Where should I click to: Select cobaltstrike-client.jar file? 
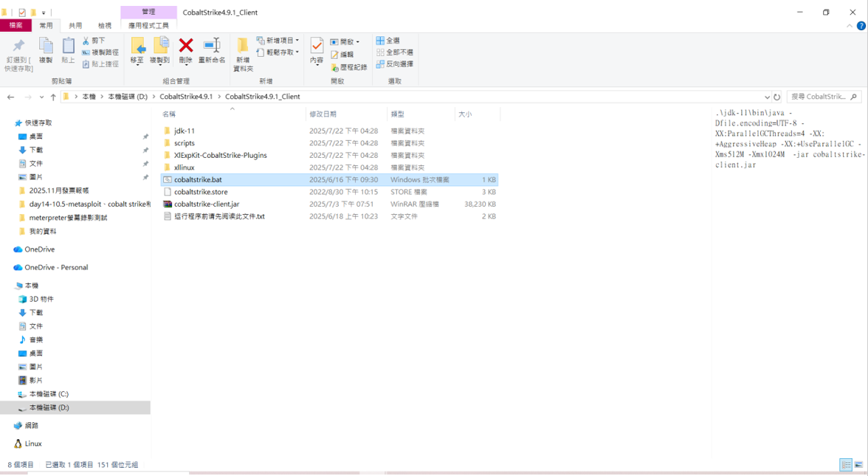click(329, 204)
